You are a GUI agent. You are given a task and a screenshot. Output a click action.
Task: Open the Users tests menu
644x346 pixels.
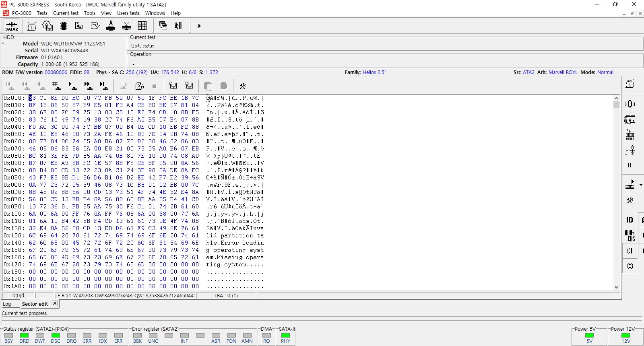pos(128,13)
